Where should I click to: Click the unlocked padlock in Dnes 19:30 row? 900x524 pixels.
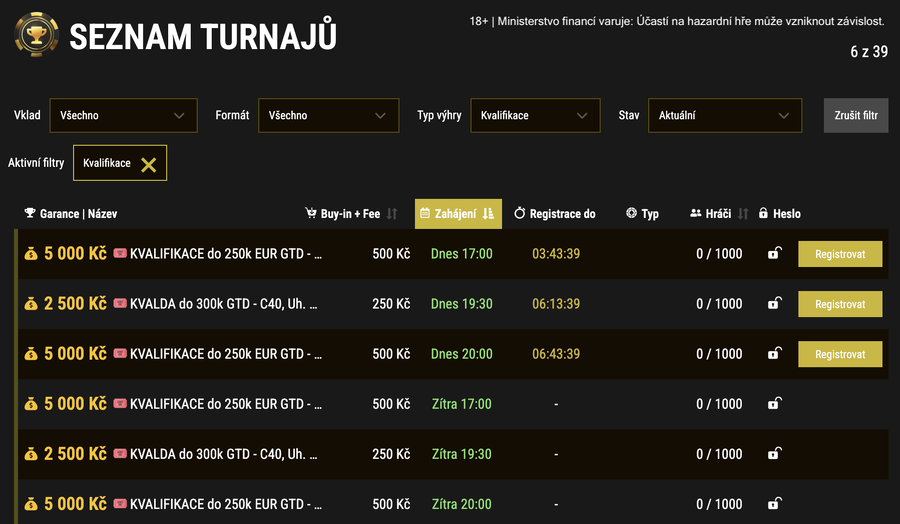(x=775, y=302)
